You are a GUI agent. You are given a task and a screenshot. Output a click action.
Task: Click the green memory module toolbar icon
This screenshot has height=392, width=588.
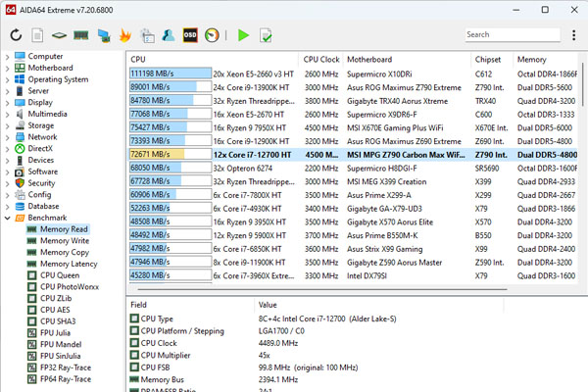[x=81, y=35]
